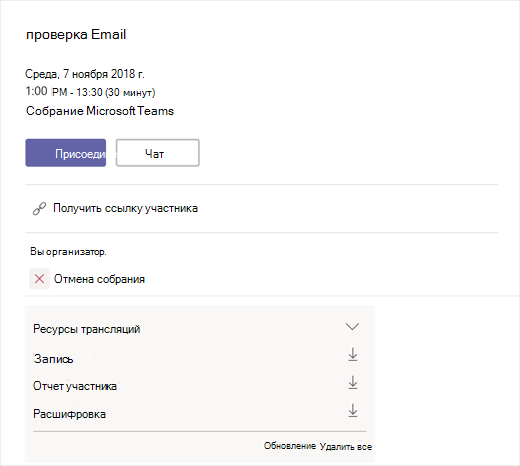Select the Ресурсы трансляций header
The height and width of the screenshot is (466, 520).
tap(87, 329)
